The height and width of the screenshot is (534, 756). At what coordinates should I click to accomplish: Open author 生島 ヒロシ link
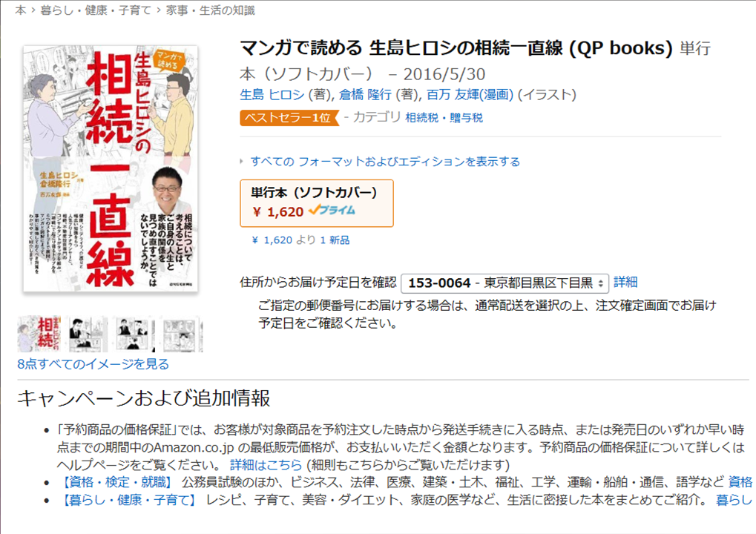(272, 94)
